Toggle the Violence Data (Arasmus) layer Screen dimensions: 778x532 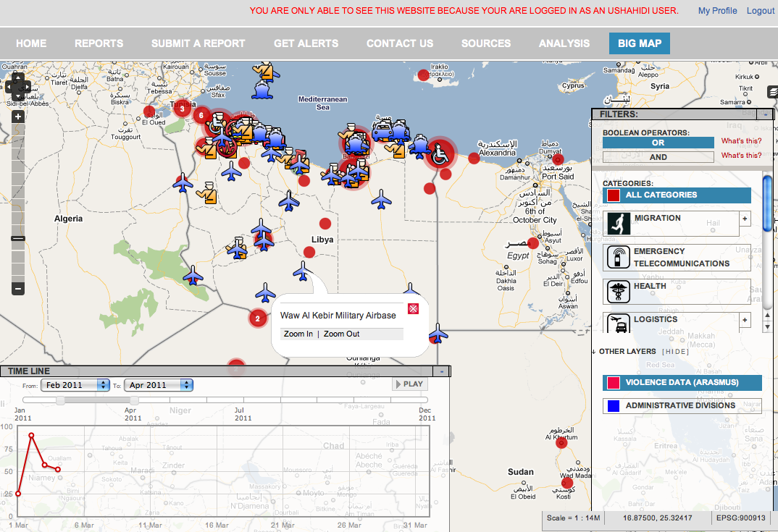coord(682,383)
